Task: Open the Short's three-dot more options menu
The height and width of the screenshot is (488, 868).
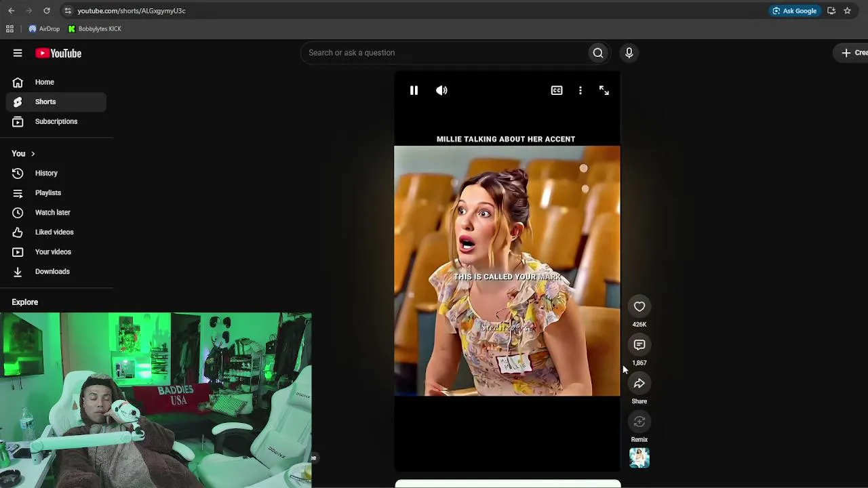Action: click(x=580, y=90)
